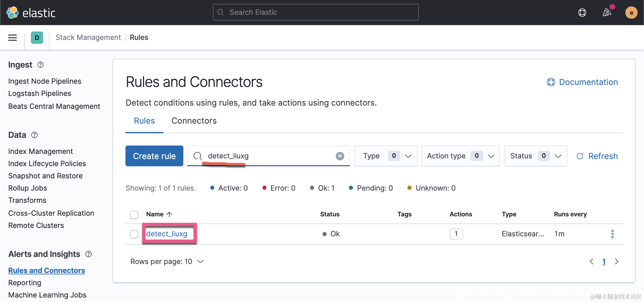Switch to the Connectors tab
The height and width of the screenshot is (302, 644).
(194, 121)
